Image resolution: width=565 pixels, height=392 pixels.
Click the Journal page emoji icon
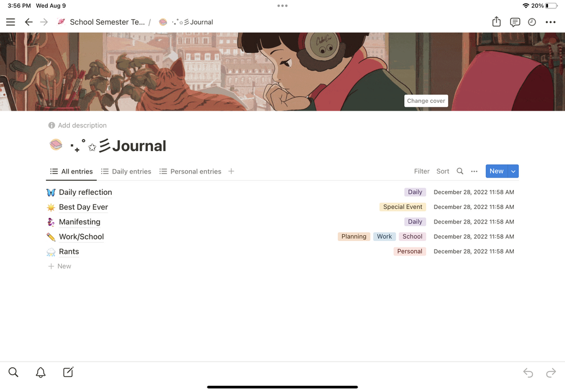pyautogui.click(x=56, y=145)
